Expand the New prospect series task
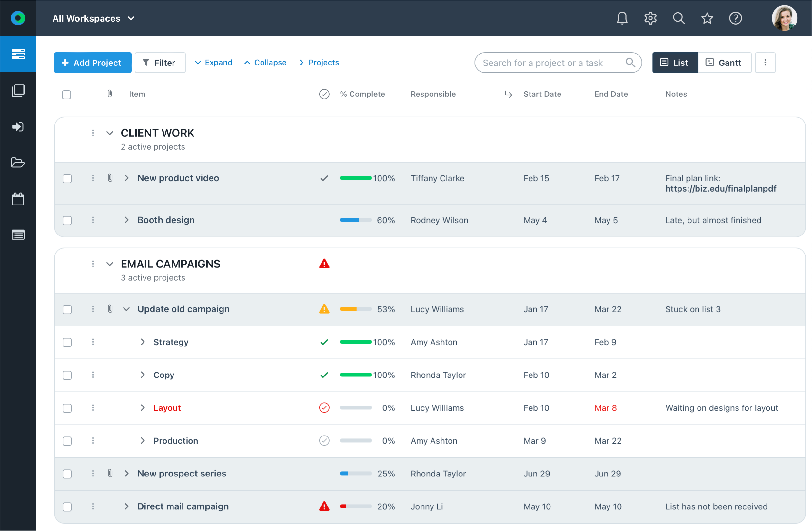The height and width of the screenshot is (531, 812). point(127,474)
